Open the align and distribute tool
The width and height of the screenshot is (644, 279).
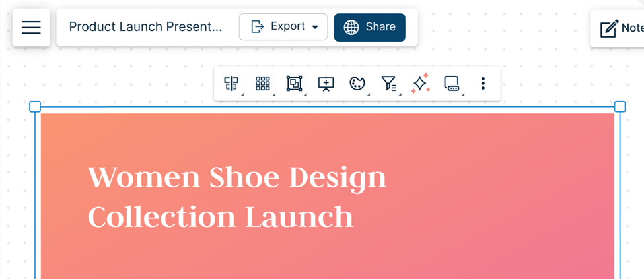231,84
